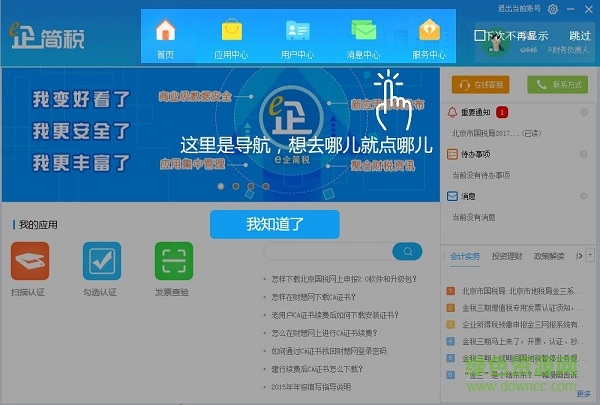Screen dimensions: 600x405
Task: Open 更多 link under news list
Action: (584, 394)
